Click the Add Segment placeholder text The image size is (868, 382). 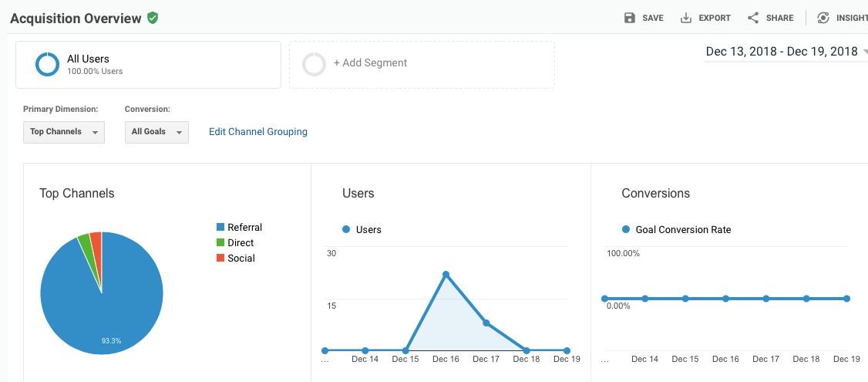tap(370, 63)
